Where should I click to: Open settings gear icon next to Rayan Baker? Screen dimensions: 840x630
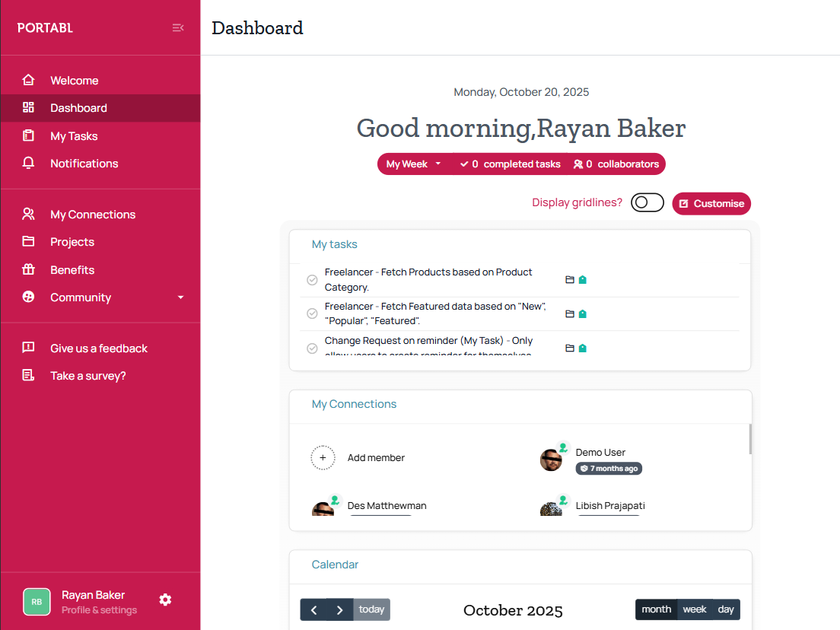tap(165, 600)
